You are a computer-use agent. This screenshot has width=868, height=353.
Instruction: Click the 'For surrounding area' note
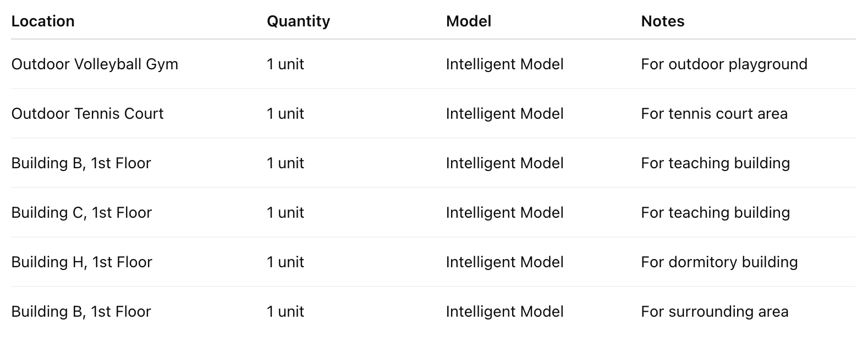point(715,312)
